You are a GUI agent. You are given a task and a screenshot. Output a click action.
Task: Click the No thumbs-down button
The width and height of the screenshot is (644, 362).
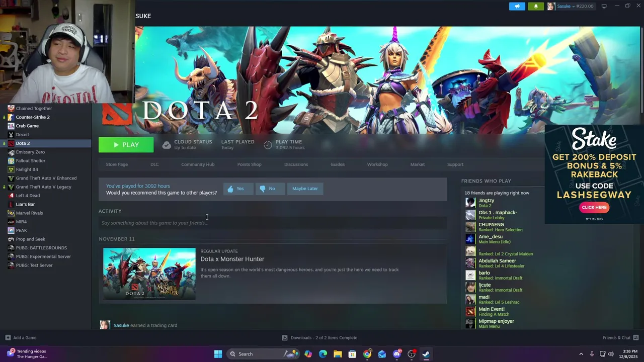pos(269,189)
